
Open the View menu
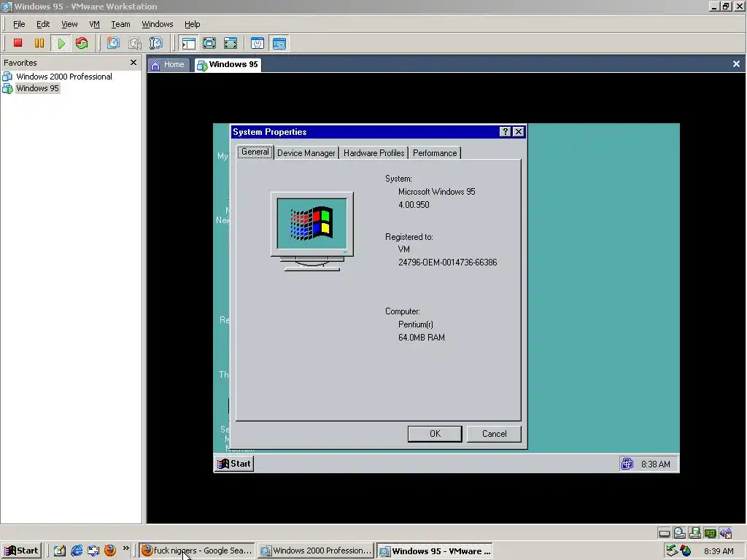69,24
